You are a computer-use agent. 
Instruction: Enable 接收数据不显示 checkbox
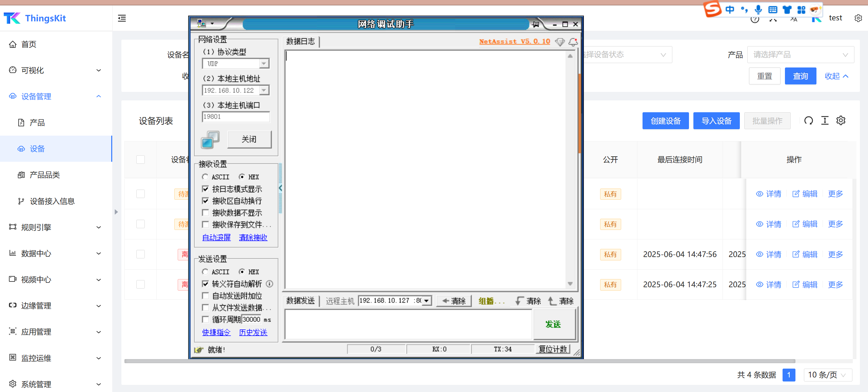[x=205, y=213]
